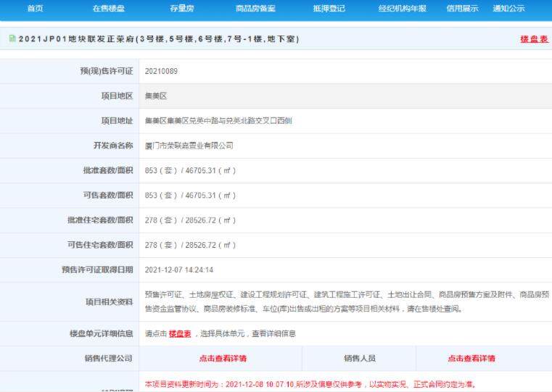Click the 项目地区 row label

[x=118, y=96]
